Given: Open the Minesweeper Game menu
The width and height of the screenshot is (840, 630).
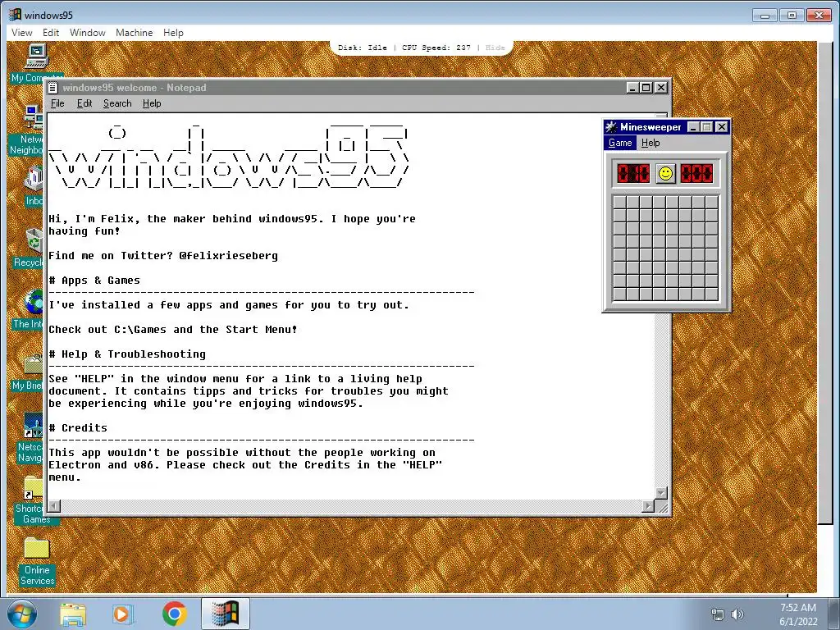Looking at the screenshot, I should click(620, 143).
